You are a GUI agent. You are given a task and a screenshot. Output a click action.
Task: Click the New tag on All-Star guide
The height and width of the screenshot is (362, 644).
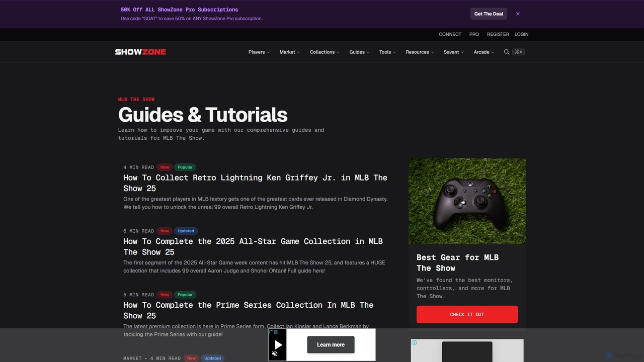[165, 231]
